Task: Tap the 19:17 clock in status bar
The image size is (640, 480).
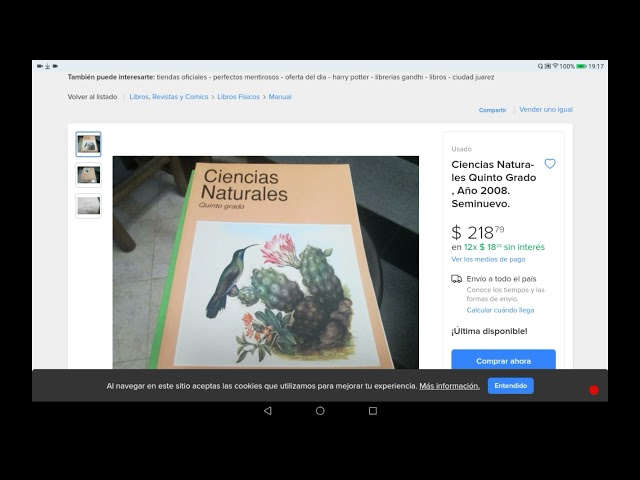Action: coord(596,66)
